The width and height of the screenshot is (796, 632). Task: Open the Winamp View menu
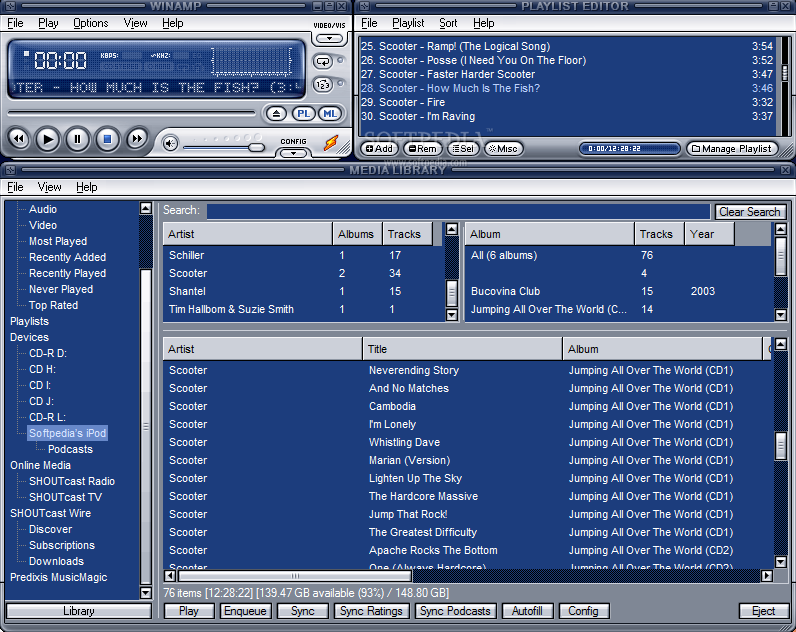click(136, 23)
